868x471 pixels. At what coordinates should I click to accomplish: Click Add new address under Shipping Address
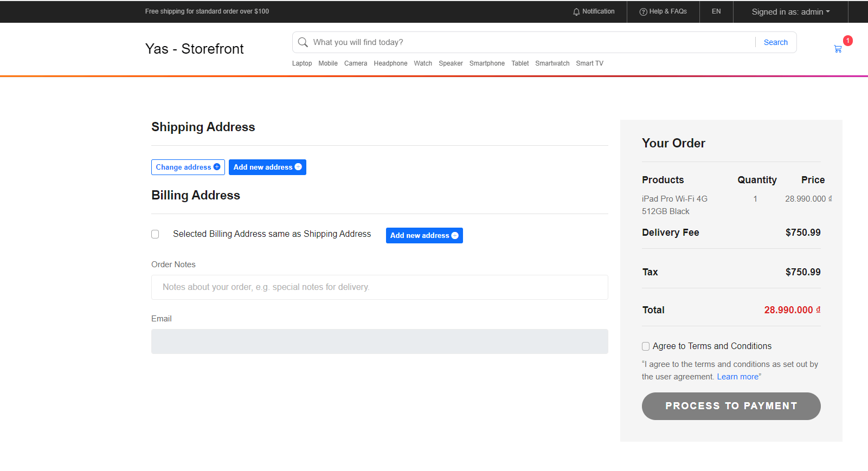(267, 167)
